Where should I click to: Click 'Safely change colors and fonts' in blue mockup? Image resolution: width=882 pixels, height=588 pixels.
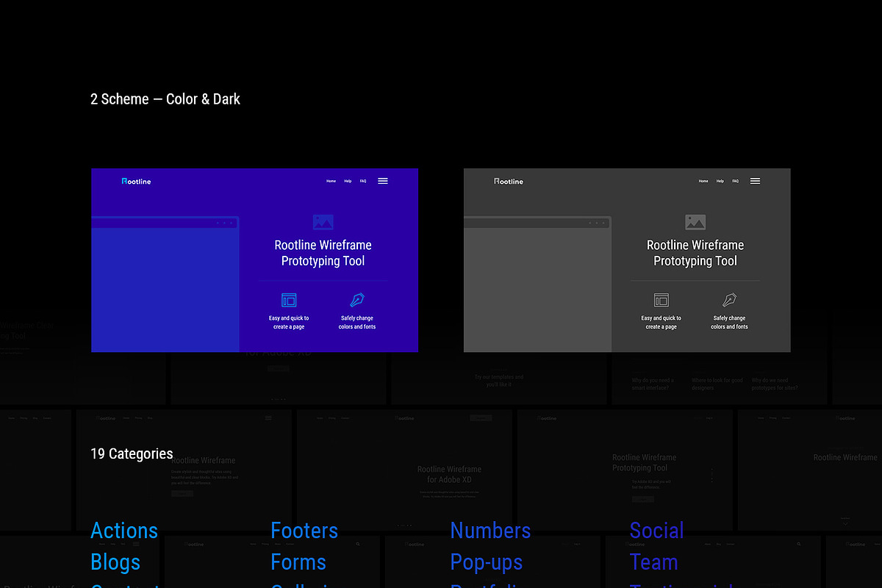click(x=357, y=323)
